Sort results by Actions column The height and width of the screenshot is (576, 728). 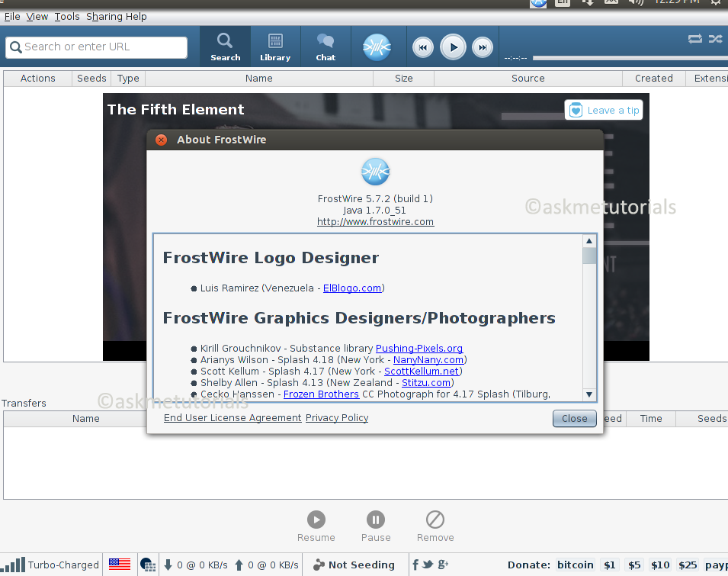tap(37, 79)
